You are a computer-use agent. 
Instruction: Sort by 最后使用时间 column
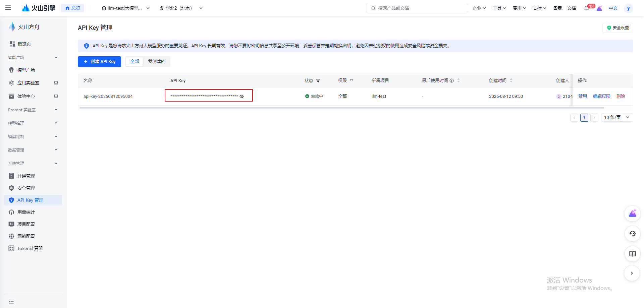pyautogui.click(x=459, y=80)
